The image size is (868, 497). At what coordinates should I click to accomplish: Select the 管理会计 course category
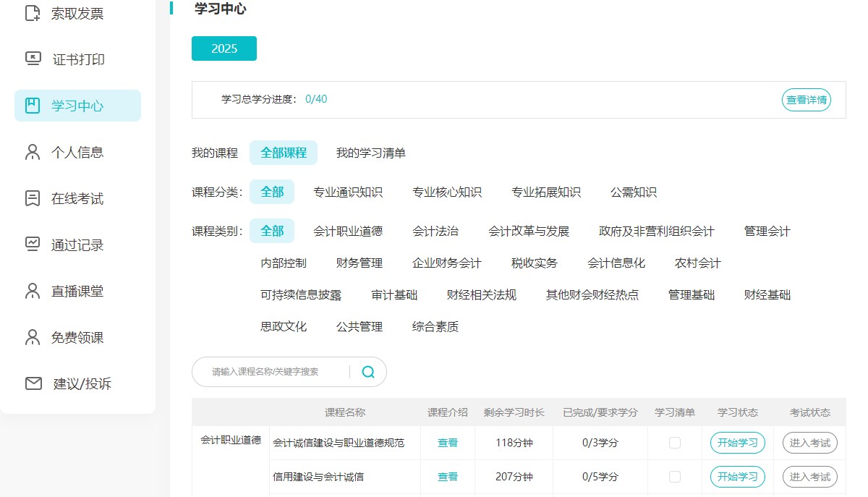[765, 230]
